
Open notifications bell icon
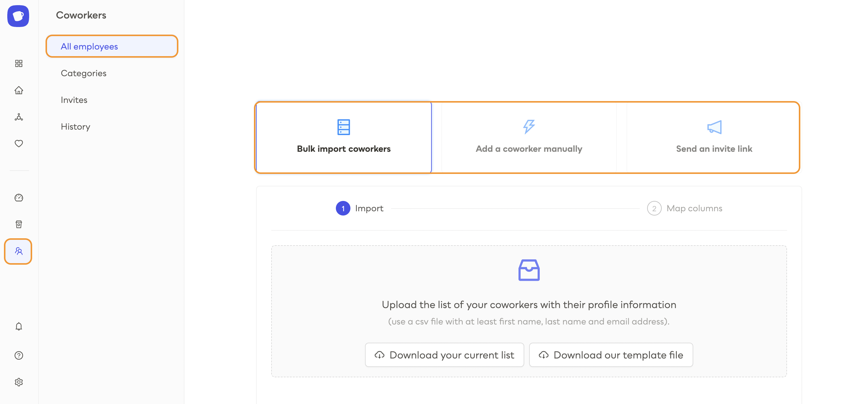coord(19,326)
